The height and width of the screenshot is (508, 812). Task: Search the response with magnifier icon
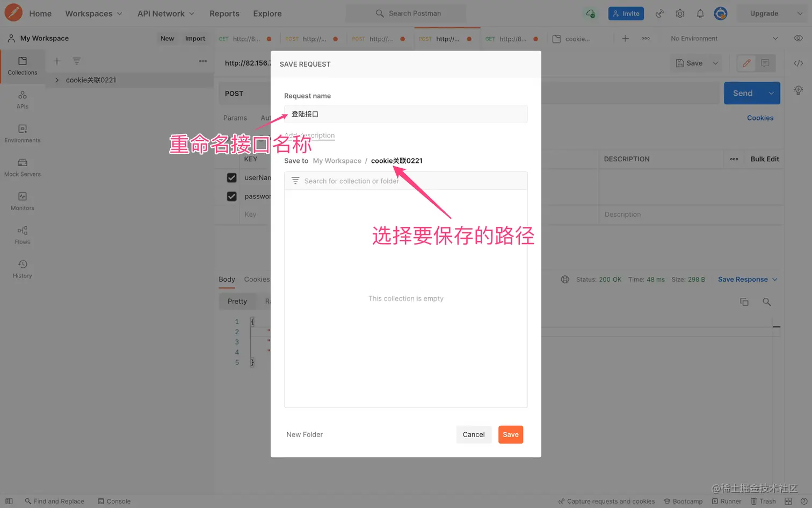point(767,302)
